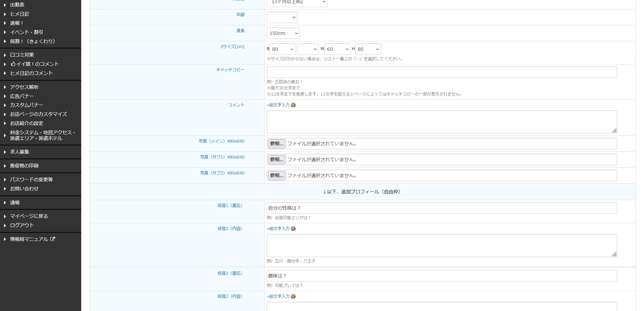The width and height of the screenshot is (644, 311).
Task: Click the emoji face icon for 段落1（内容）
Action: (x=293, y=229)
